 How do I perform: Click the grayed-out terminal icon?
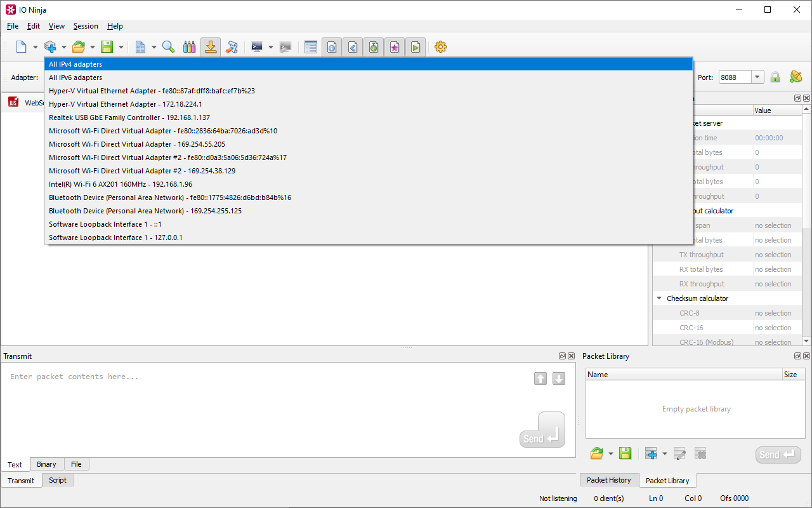[285, 47]
